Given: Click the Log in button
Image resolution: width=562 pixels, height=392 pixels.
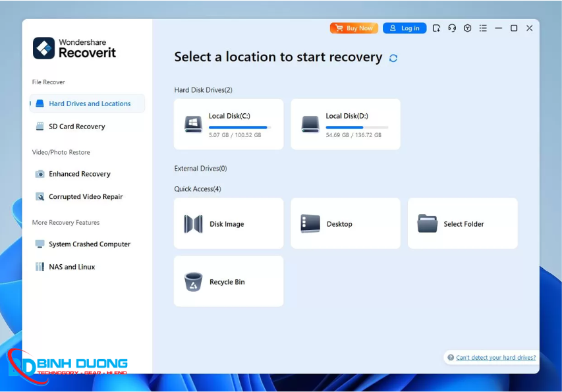Looking at the screenshot, I should 405,28.
